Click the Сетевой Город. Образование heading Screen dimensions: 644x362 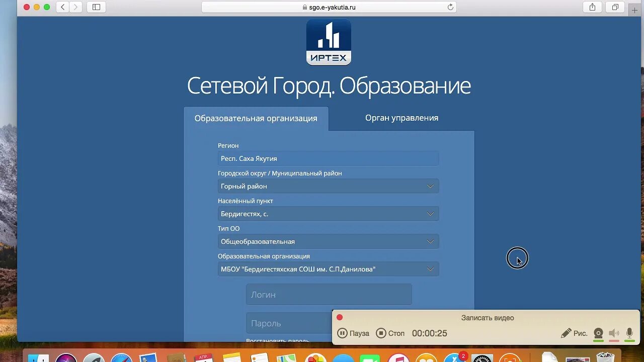point(329,86)
